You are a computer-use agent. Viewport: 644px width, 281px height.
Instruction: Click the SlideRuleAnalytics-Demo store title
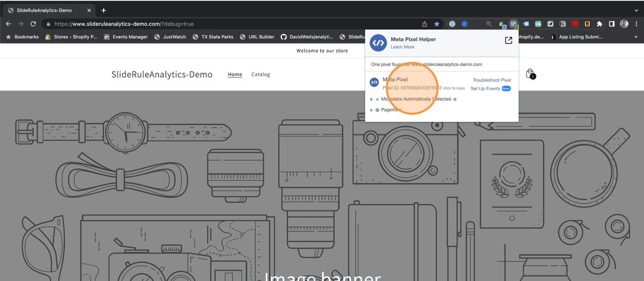click(162, 75)
